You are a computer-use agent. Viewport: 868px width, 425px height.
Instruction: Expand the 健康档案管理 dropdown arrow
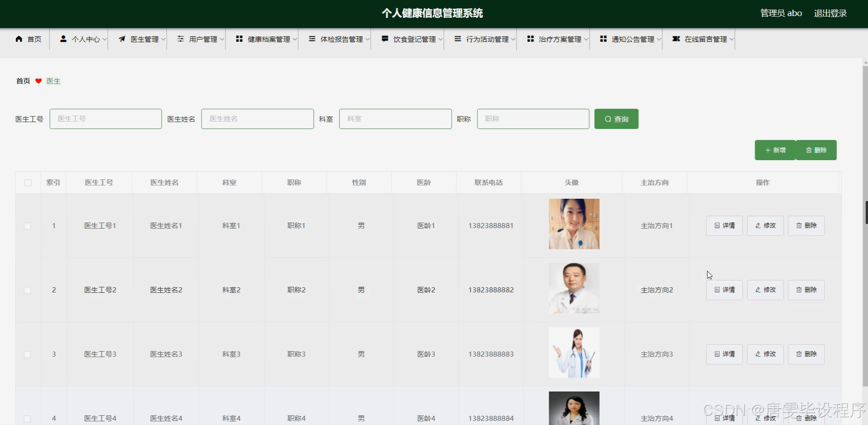pos(294,39)
